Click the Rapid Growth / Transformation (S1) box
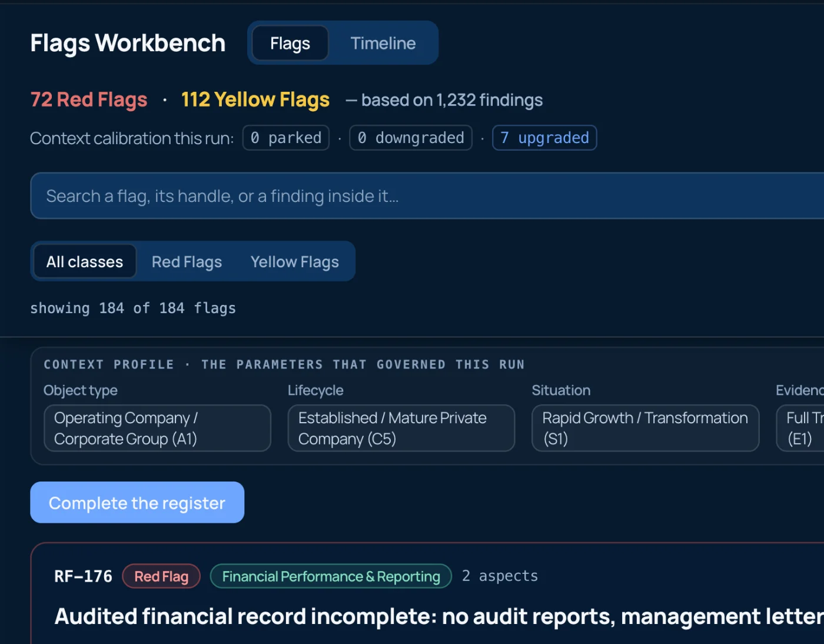 pyautogui.click(x=645, y=428)
